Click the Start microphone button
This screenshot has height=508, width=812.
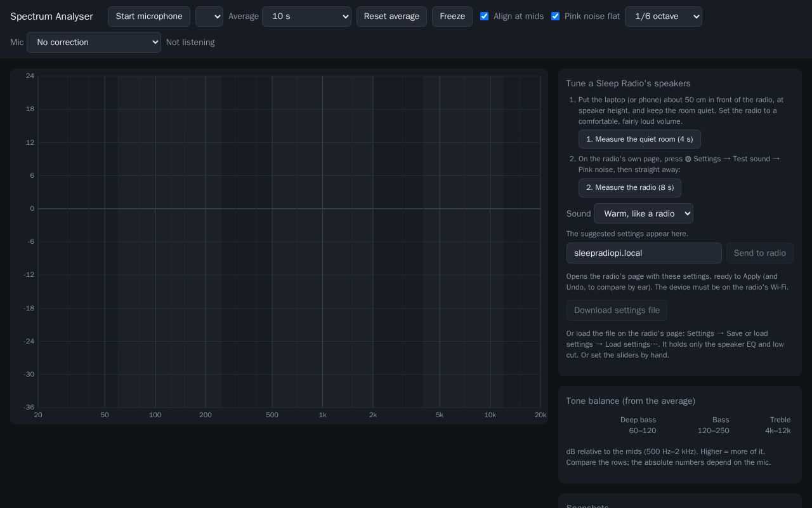tap(149, 17)
